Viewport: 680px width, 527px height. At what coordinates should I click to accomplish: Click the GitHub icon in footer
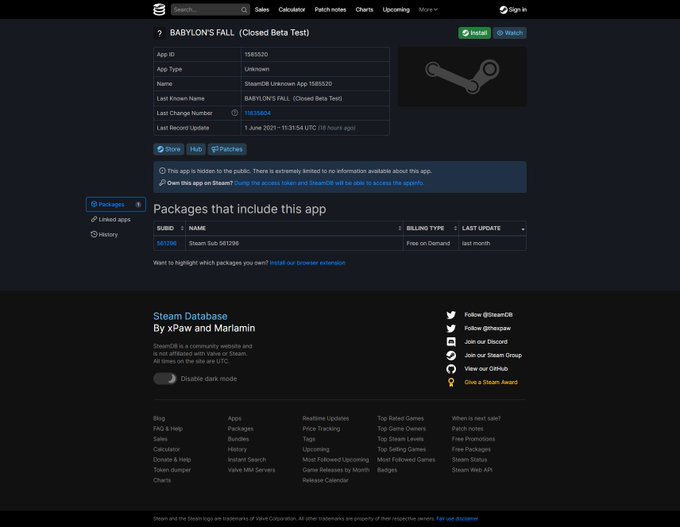point(451,369)
